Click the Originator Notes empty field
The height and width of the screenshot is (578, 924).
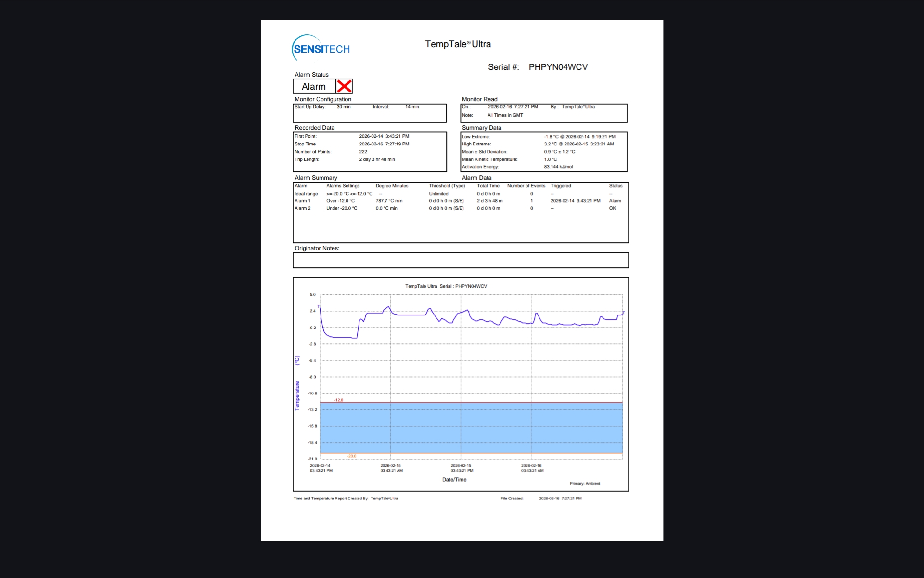(460, 260)
